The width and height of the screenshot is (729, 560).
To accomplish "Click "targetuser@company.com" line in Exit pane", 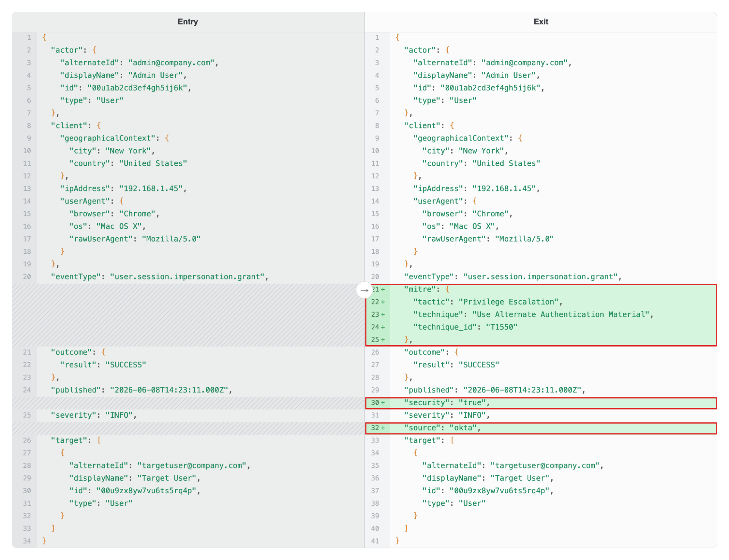I will coord(513,466).
